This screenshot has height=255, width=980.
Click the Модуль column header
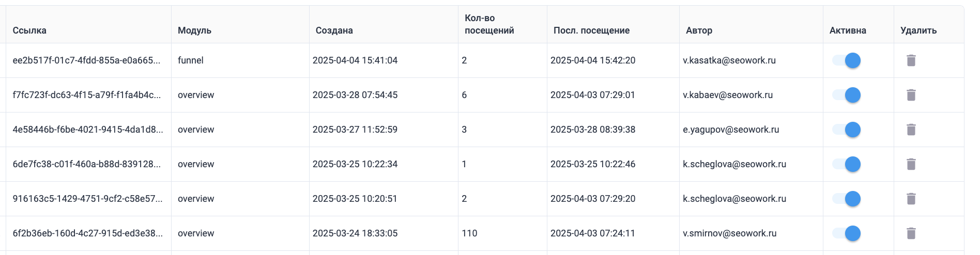(194, 30)
